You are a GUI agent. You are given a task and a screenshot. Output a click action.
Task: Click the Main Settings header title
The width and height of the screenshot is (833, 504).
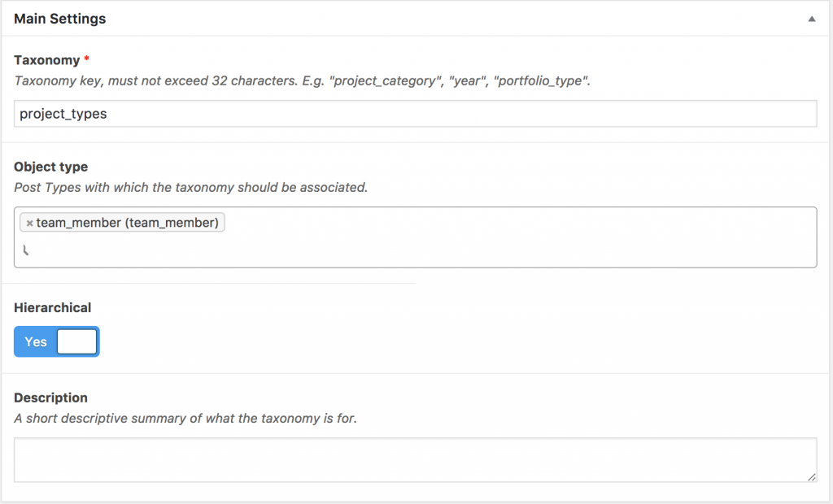59,19
